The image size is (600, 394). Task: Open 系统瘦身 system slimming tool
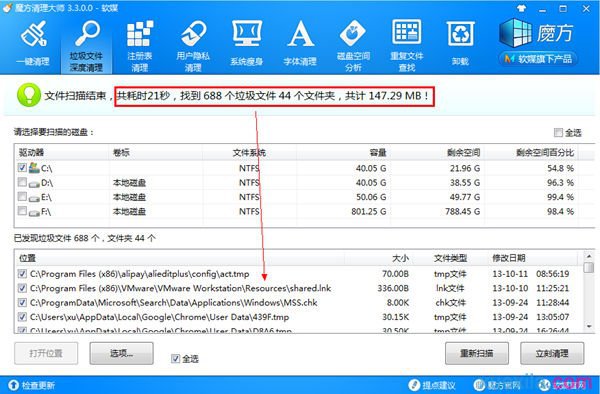click(x=246, y=44)
